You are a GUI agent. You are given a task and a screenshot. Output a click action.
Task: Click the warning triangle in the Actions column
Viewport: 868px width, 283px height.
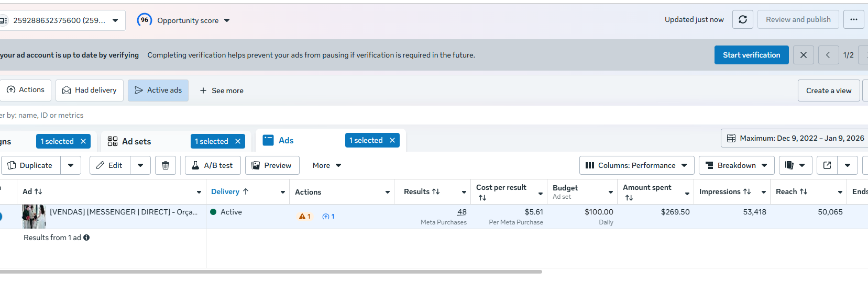pos(302,217)
